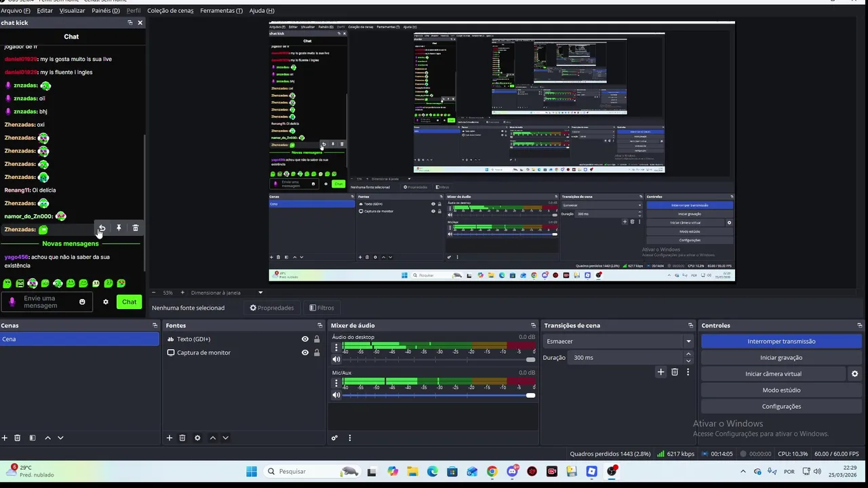
Task: Move source down in Fontes panel
Action: tap(225, 438)
